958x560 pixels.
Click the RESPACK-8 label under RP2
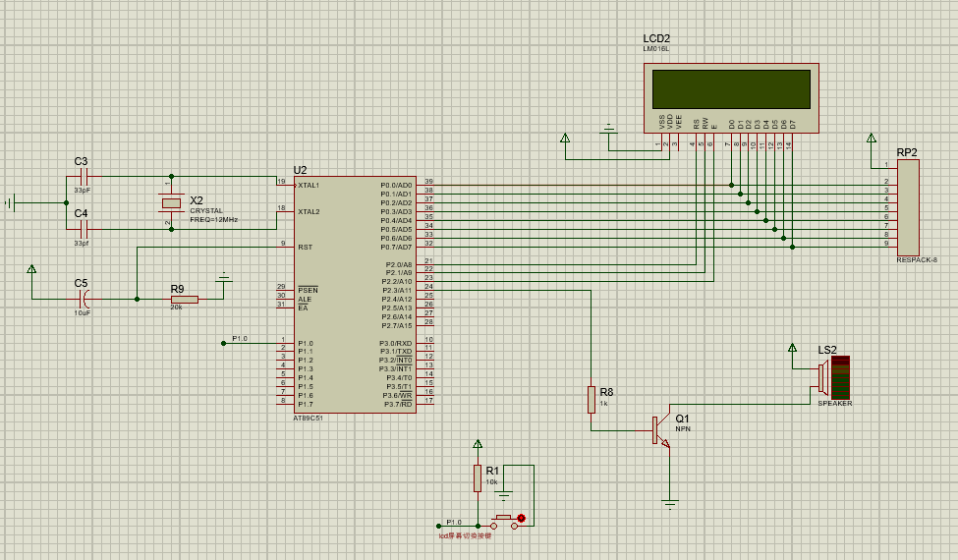click(x=917, y=260)
